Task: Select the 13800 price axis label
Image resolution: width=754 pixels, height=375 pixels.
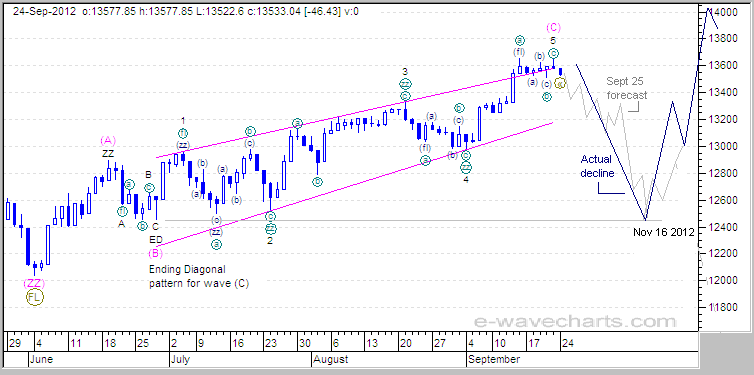Action: [x=724, y=38]
